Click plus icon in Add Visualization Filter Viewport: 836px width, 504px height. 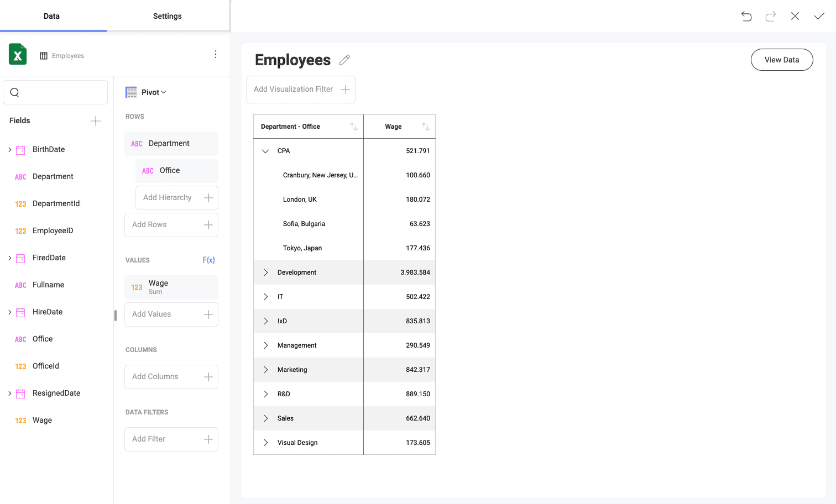point(346,90)
